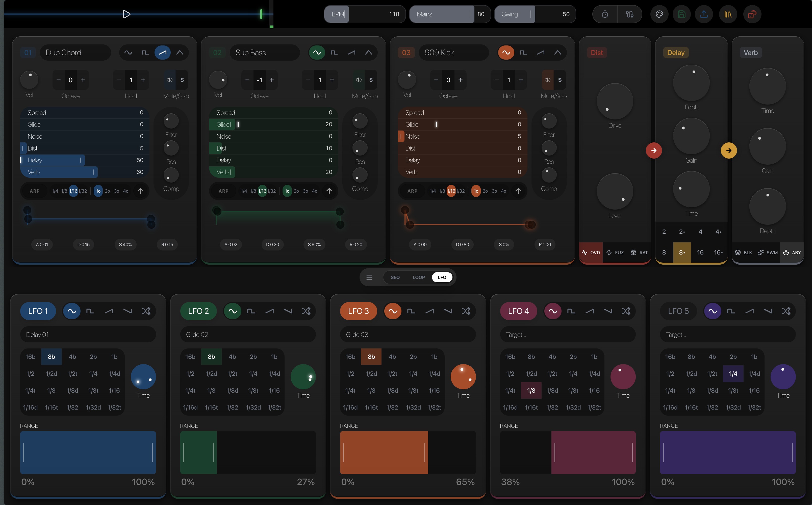Select the RAT distortion mode

coord(639,252)
